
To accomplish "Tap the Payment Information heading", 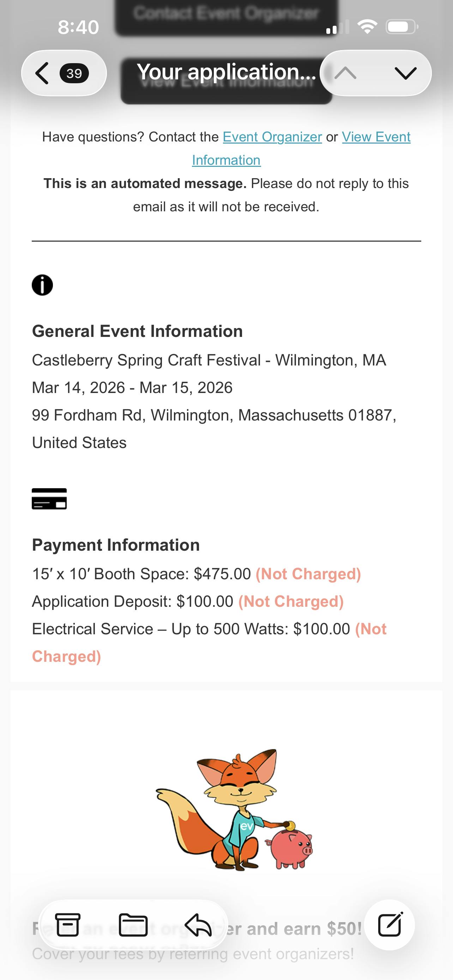I will click(116, 545).
